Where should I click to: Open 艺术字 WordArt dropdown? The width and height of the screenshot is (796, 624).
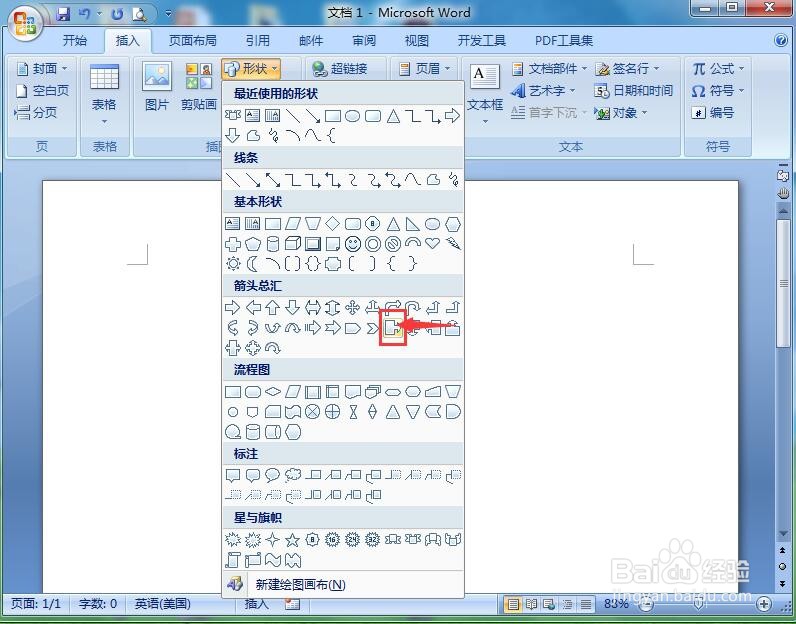click(x=543, y=90)
